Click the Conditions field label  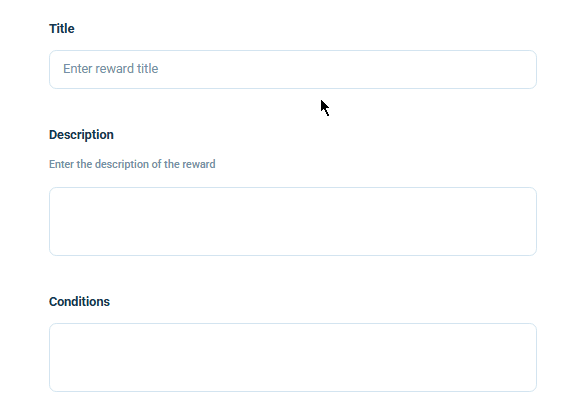tap(80, 302)
